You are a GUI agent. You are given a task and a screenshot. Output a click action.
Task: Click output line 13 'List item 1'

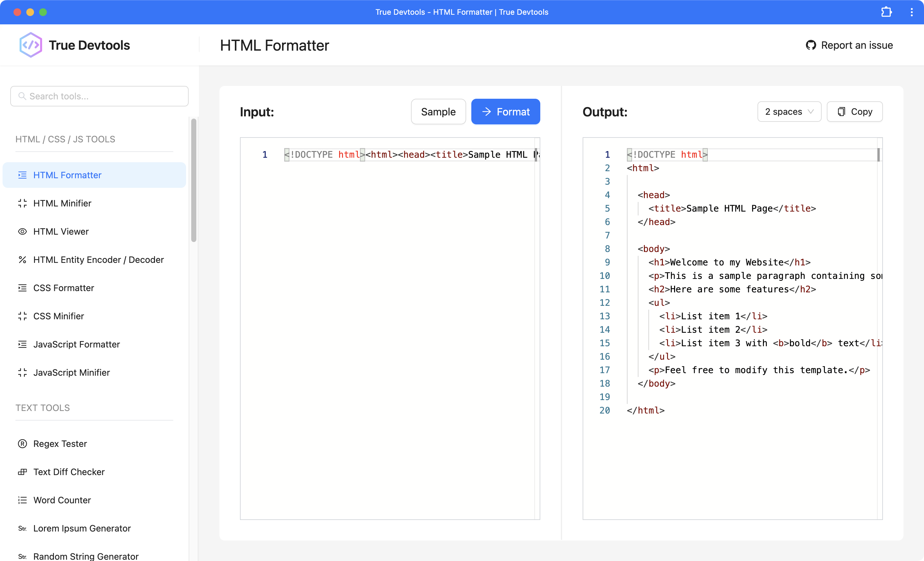click(713, 316)
